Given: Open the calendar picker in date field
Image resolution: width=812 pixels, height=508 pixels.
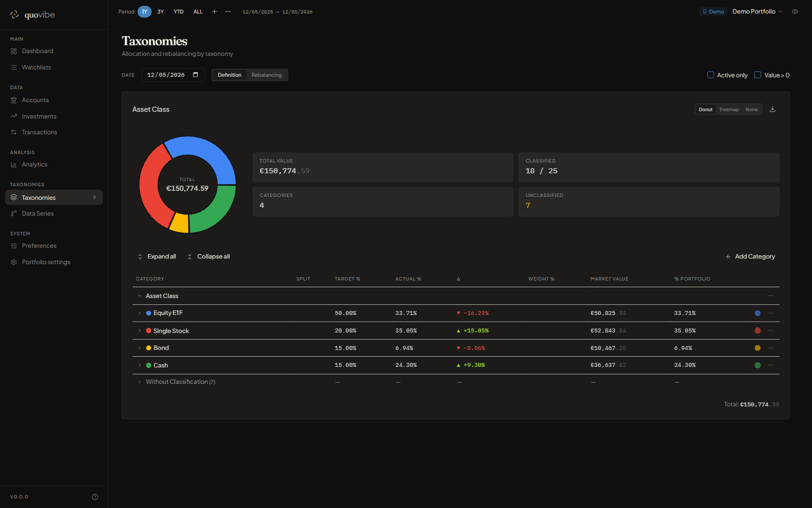Looking at the screenshot, I should (x=196, y=75).
